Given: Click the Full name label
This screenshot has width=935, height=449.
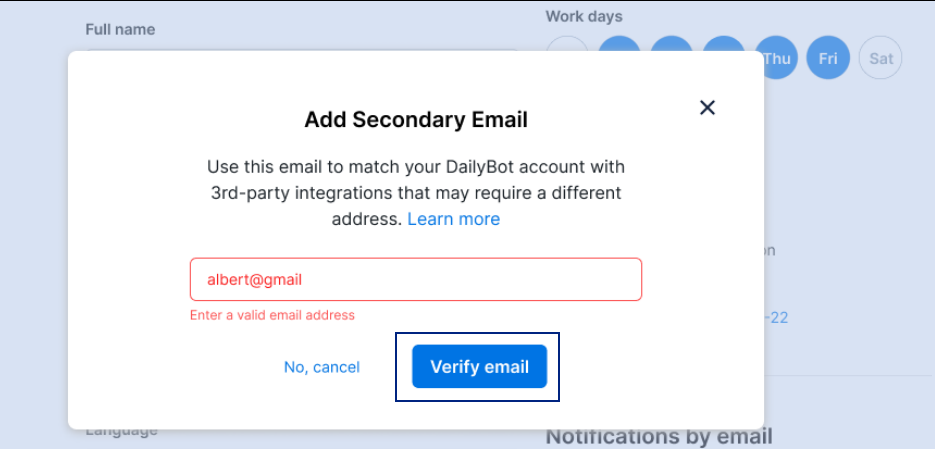Looking at the screenshot, I should point(120,29).
